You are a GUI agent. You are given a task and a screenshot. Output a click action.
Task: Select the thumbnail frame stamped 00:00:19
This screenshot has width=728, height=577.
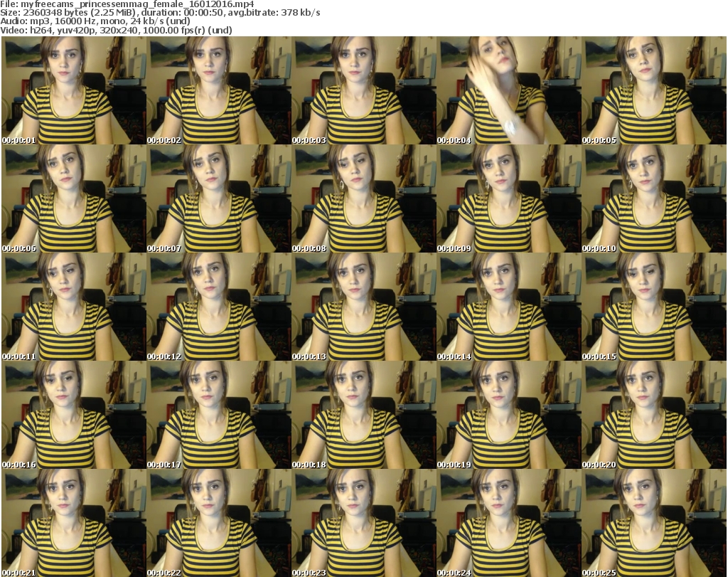(x=508, y=415)
